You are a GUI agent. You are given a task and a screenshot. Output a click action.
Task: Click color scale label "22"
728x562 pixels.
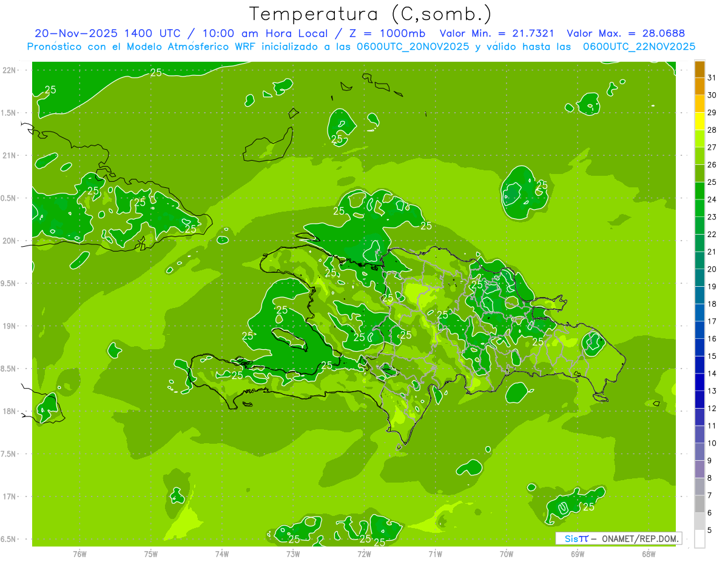coord(712,235)
